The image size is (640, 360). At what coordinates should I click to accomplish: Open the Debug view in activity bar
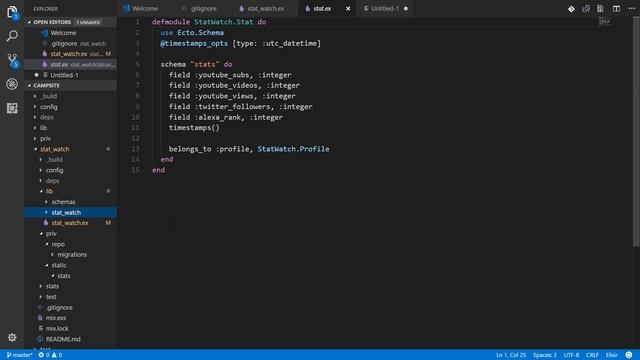click(12, 84)
